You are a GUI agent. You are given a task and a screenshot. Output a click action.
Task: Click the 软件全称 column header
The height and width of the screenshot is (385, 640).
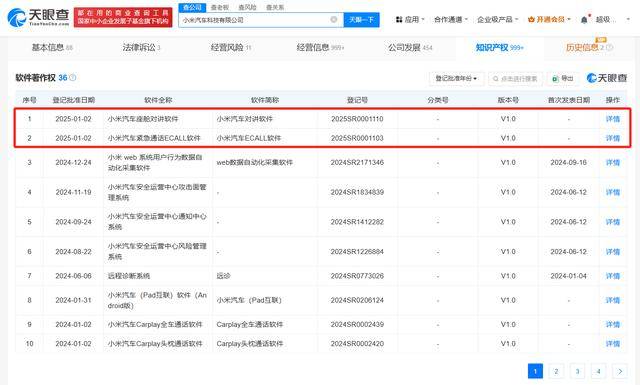(158, 100)
